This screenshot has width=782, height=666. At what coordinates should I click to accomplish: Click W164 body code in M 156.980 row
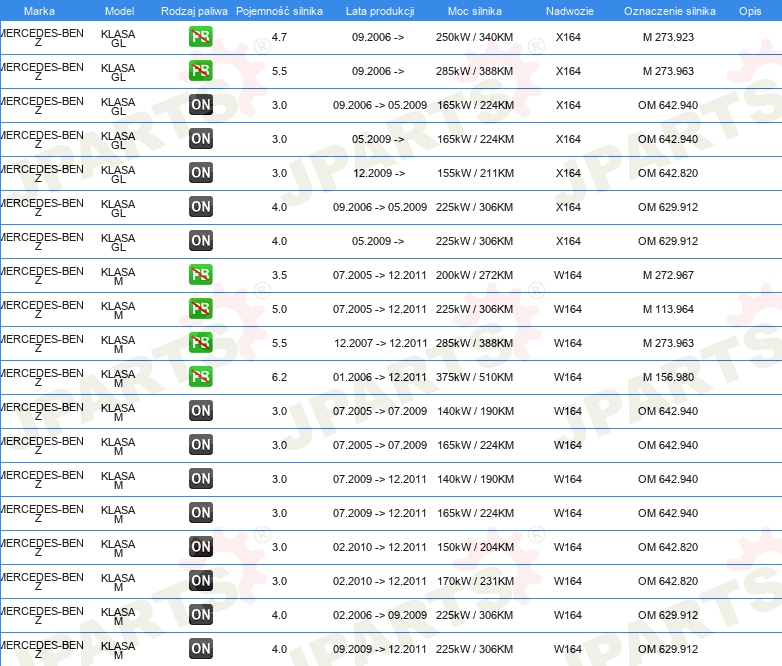click(568, 377)
